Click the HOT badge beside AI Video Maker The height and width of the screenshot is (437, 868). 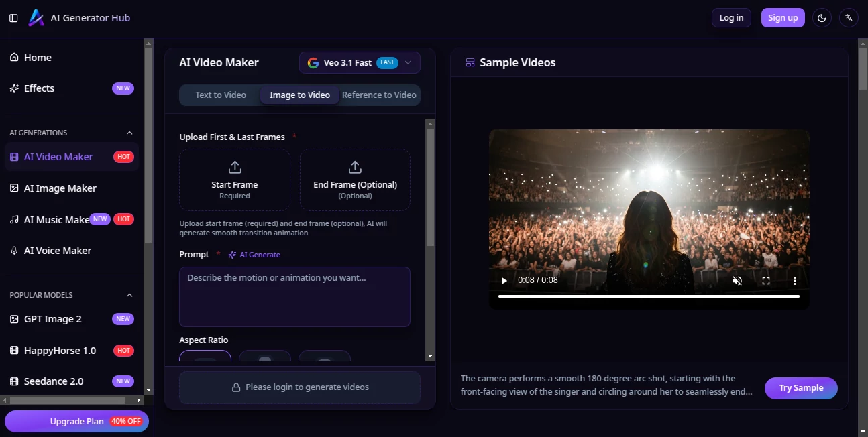tap(123, 157)
